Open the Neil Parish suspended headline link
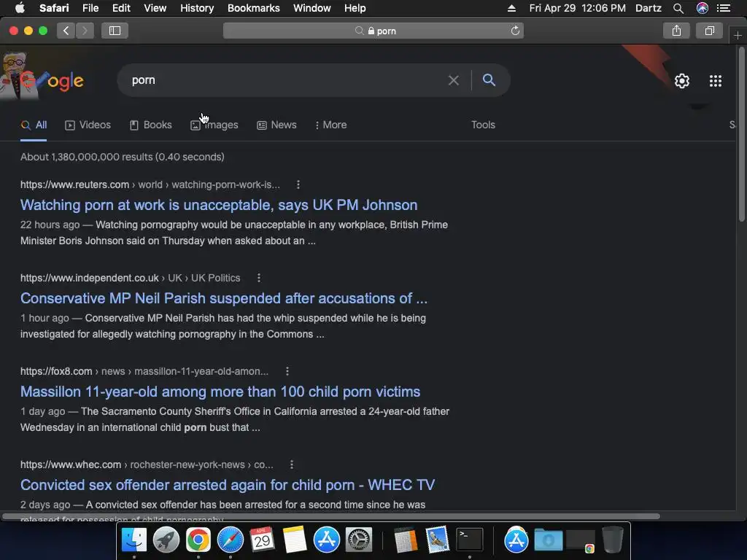 tap(224, 298)
